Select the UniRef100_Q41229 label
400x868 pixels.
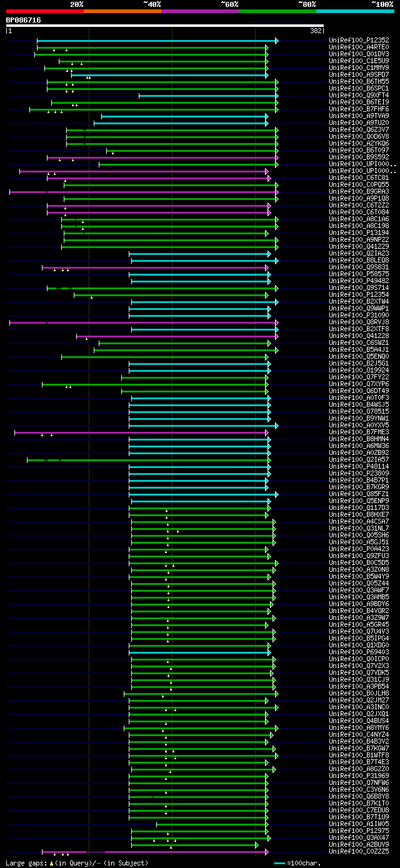(x=359, y=246)
